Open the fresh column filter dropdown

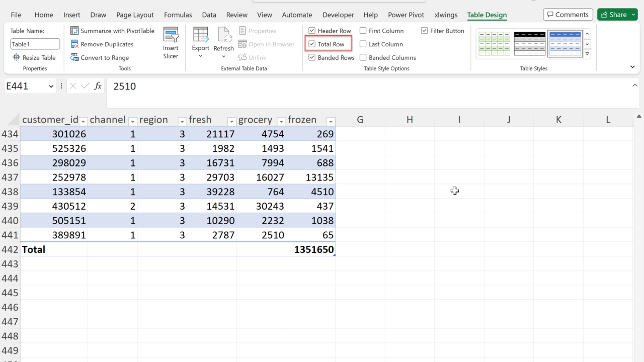pos(231,121)
